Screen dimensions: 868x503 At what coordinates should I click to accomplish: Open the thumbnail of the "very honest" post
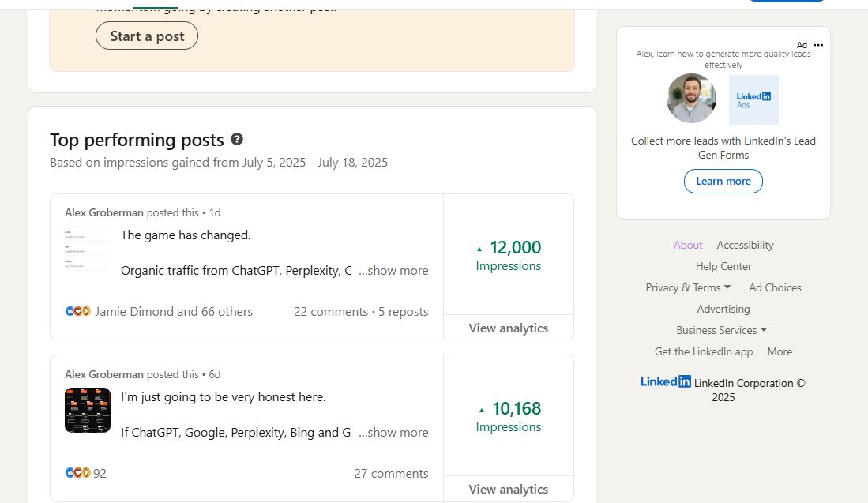pos(88,410)
